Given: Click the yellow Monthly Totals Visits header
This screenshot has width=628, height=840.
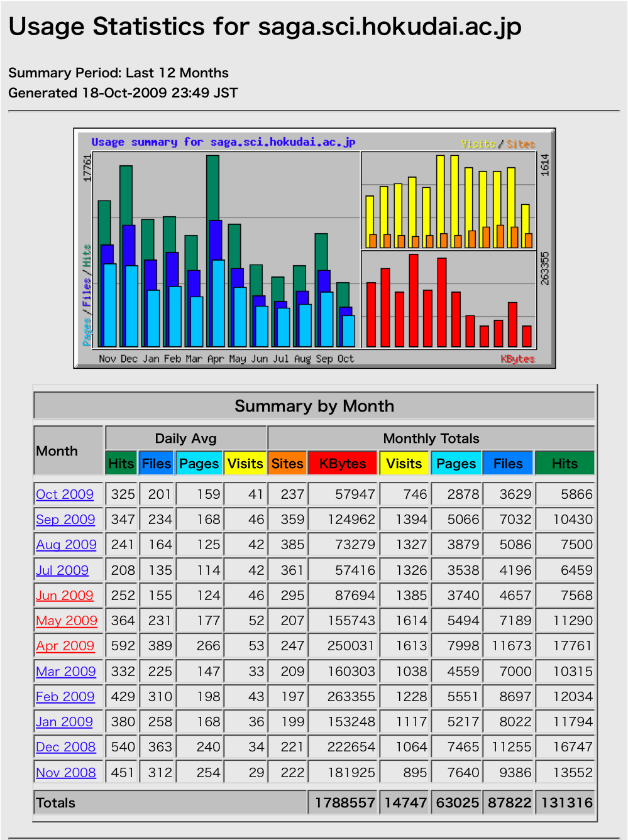Looking at the screenshot, I should pos(404,463).
